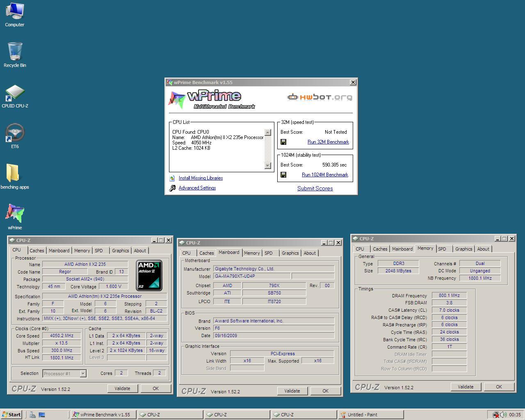Click the Core Voltage 1.600 V field

click(114, 286)
